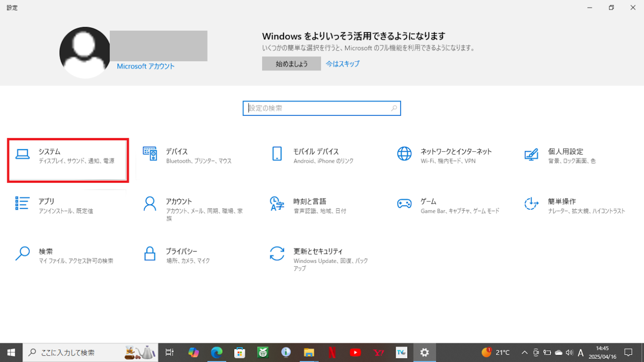Expand hidden system tray icons chevron
Image resolution: width=644 pixels, height=362 pixels.
pos(524,353)
